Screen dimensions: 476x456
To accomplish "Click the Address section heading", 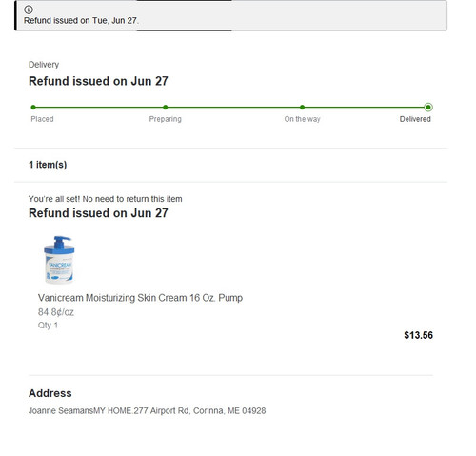I will (x=50, y=393).
